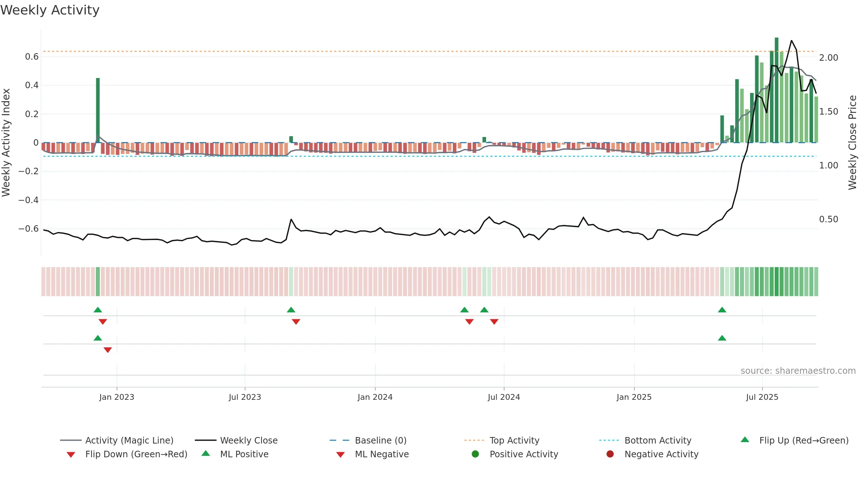Image resolution: width=868 pixels, height=488 pixels.
Task: Click red Negative Activity legend dot
Action: point(610,454)
